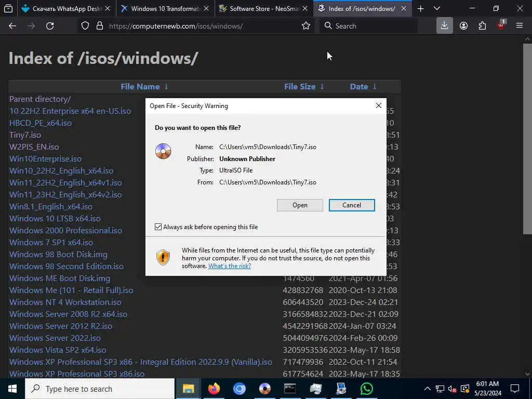
Task: Click Win8.1_English_x64.iso link
Action: point(51,206)
